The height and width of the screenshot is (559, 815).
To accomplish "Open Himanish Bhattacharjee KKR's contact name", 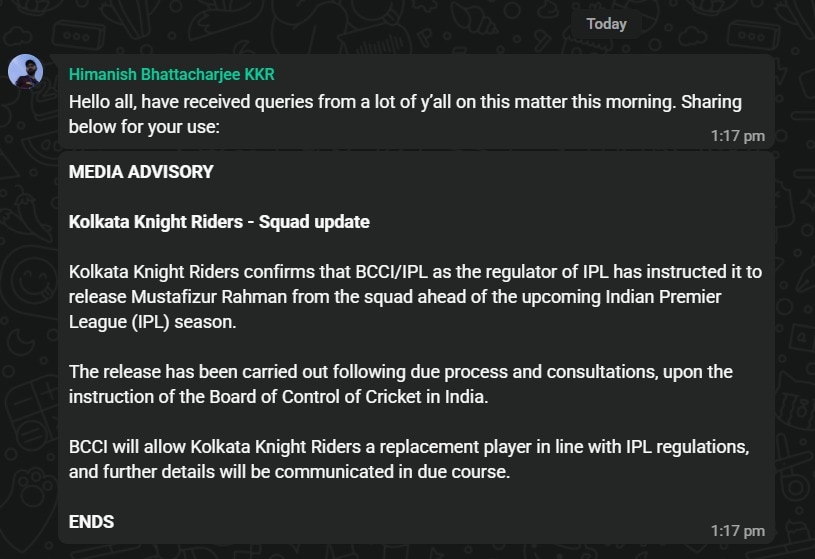I will coord(171,75).
